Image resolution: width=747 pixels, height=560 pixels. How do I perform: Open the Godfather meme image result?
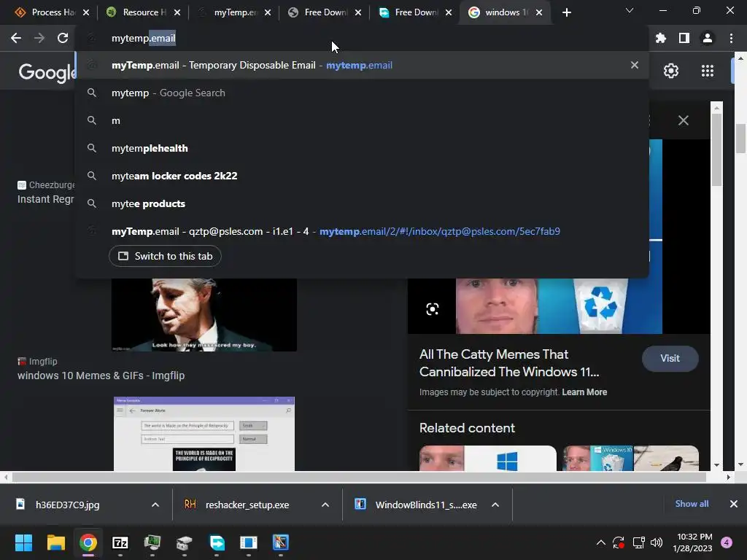[204, 315]
